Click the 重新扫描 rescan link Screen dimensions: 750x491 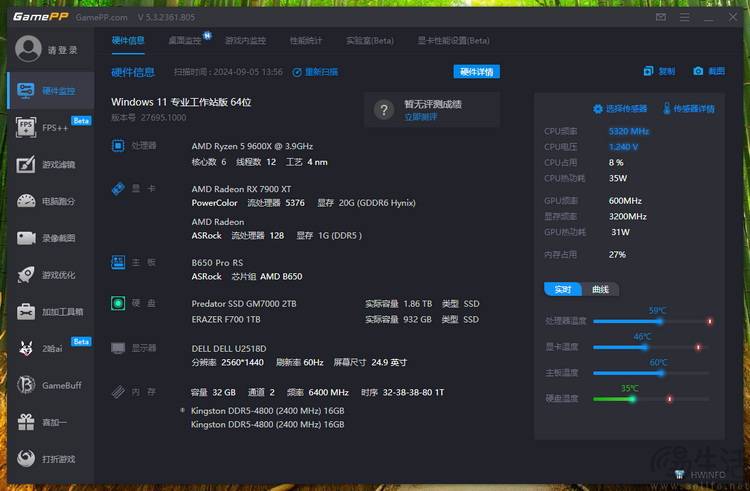pyautogui.click(x=315, y=72)
